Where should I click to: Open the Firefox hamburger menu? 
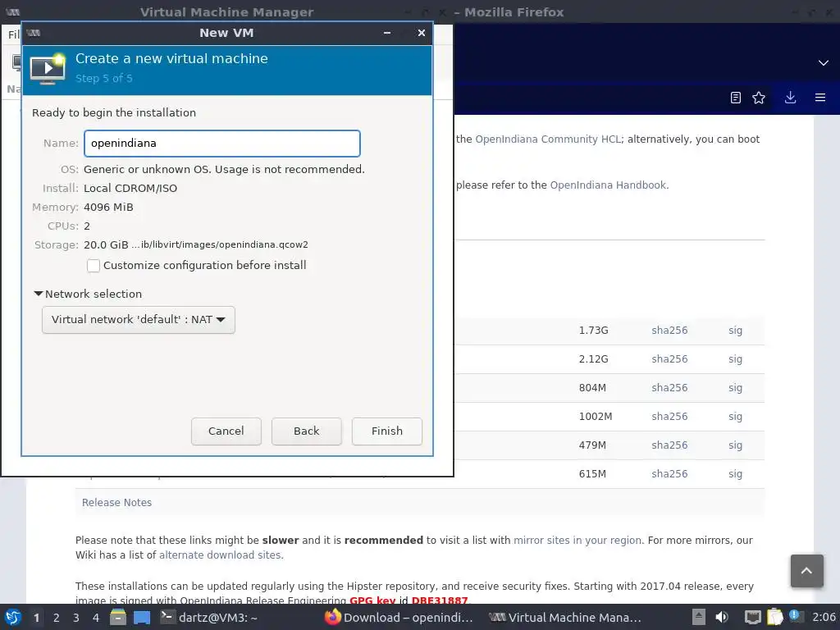pyautogui.click(x=820, y=98)
